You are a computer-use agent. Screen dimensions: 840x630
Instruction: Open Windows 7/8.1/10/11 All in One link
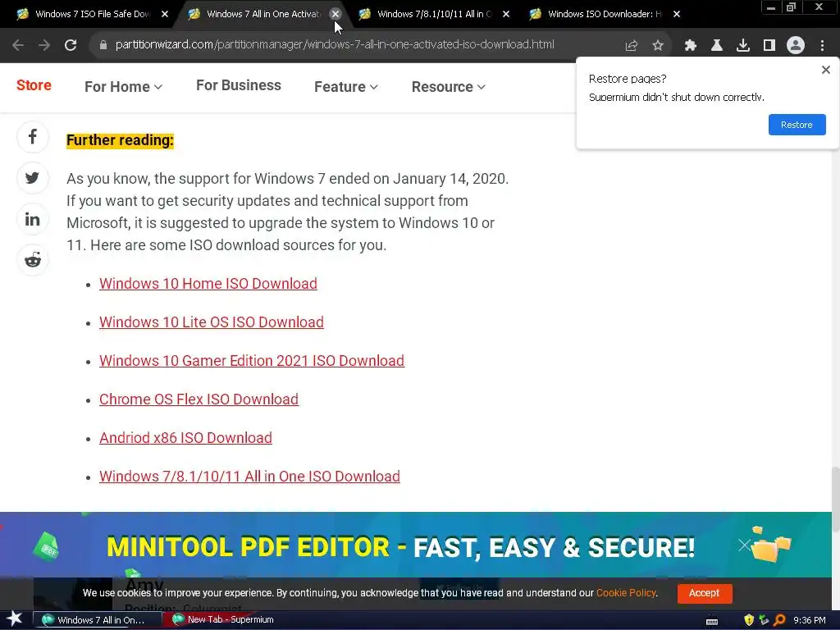[249, 477]
